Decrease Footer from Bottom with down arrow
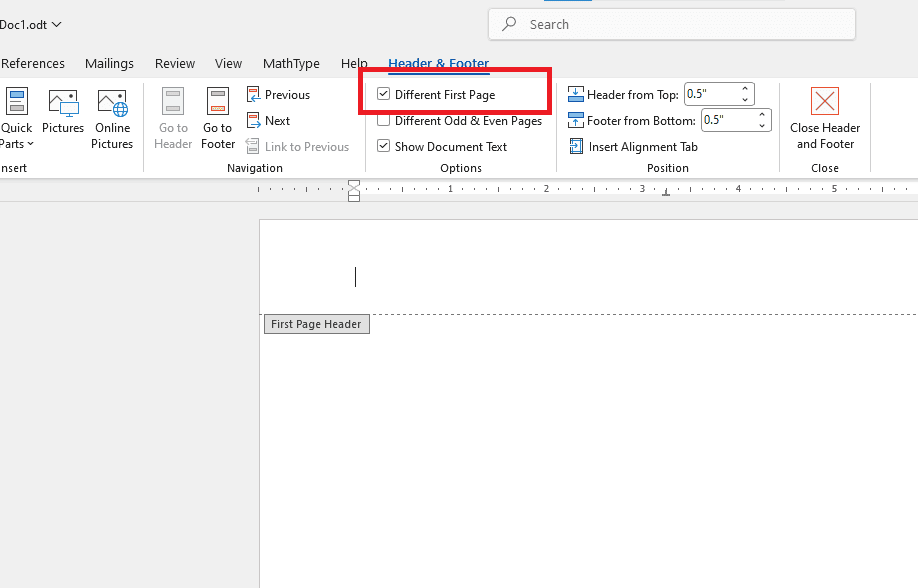Viewport: 918px width, 588px height. [x=762, y=125]
